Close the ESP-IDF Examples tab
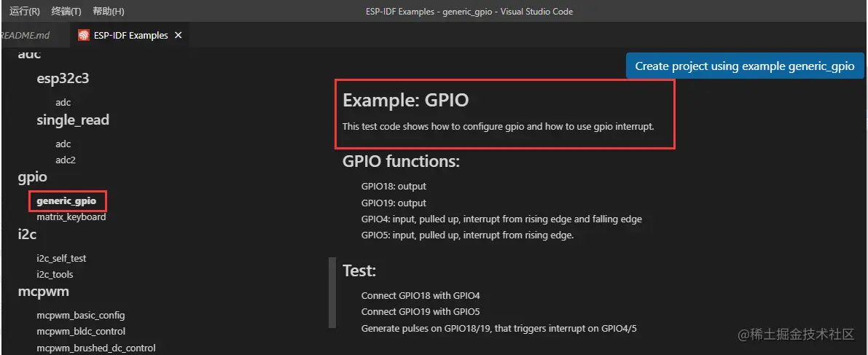Image resolution: width=868 pixels, height=355 pixels. (179, 35)
